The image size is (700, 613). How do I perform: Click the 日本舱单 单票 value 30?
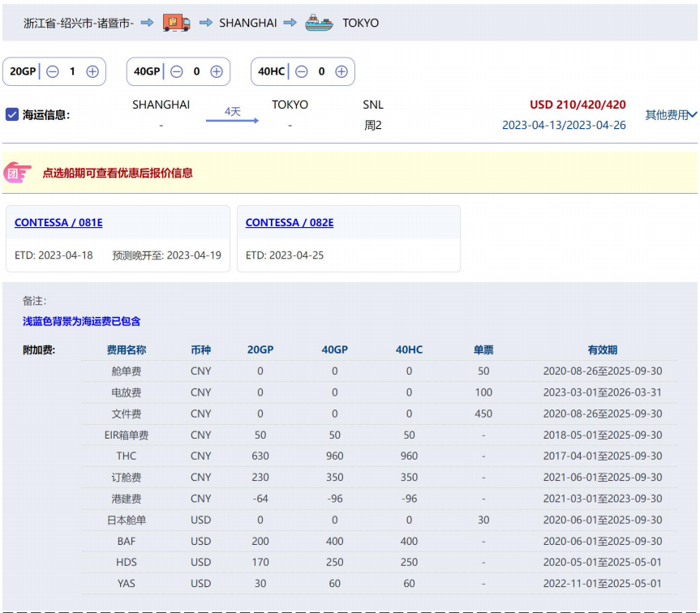[x=483, y=521]
